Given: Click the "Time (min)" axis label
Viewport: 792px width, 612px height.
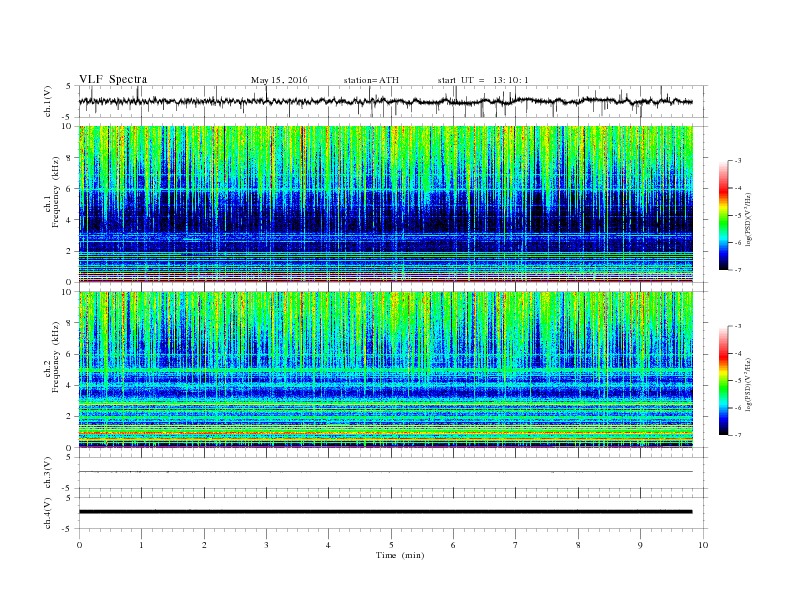Looking at the screenshot, I should pyautogui.click(x=400, y=555).
